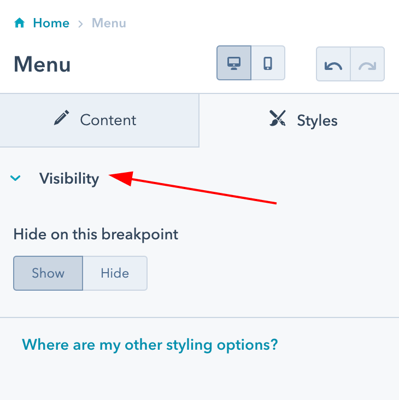This screenshot has height=400, width=399.
Task: Select Hide for this breakpoint
Action: tap(115, 273)
